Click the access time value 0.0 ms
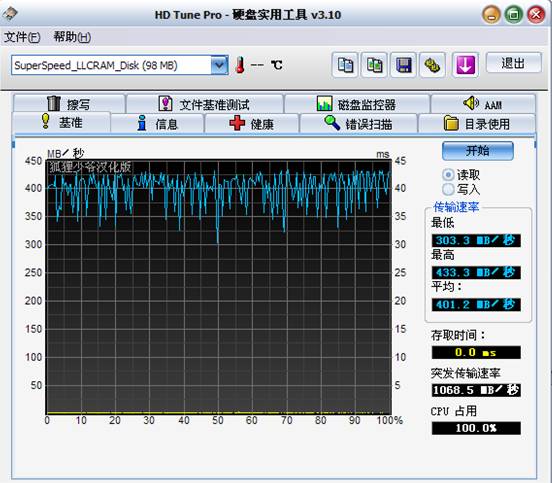The image size is (552, 483). tap(476, 352)
